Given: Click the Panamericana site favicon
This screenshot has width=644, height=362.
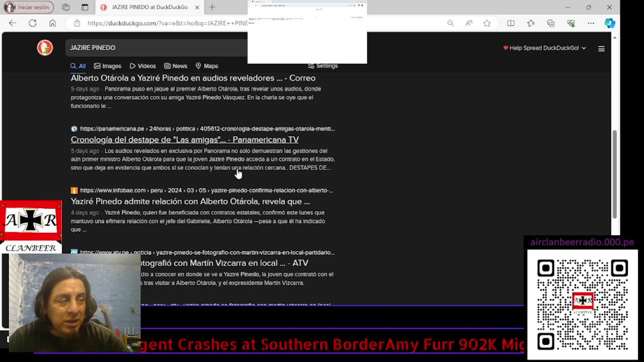Looking at the screenshot, I should [74, 129].
